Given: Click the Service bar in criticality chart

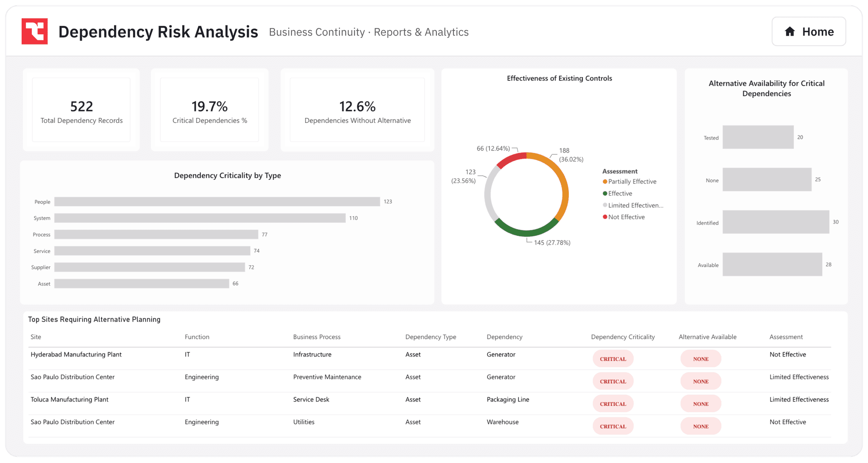Looking at the screenshot, I should [x=152, y=251].
